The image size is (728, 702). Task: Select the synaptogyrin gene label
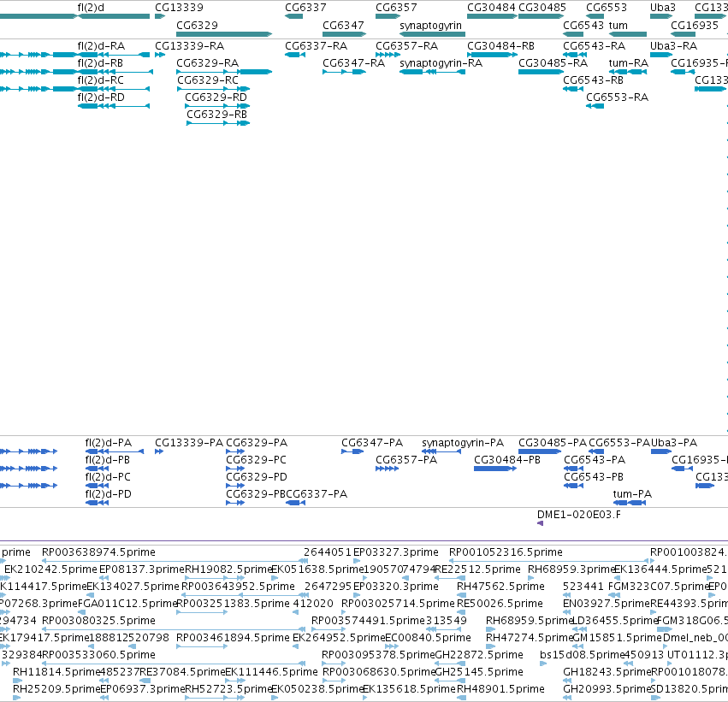[x=430, y=26]
